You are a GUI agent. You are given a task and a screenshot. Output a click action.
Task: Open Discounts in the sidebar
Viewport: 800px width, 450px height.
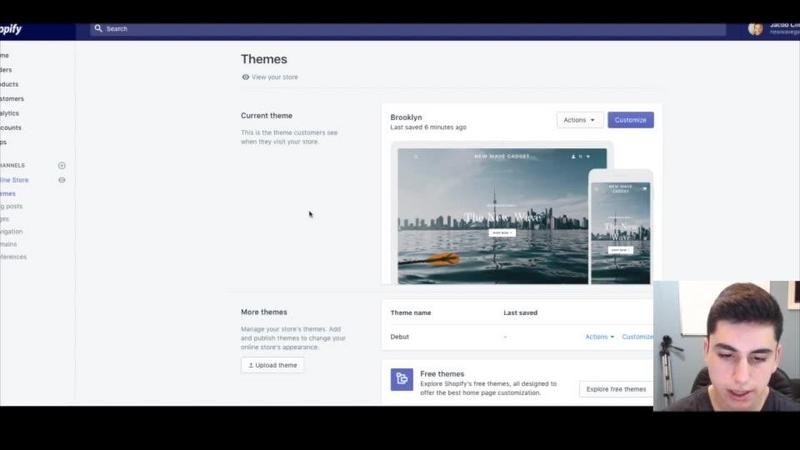coord(11,128)
